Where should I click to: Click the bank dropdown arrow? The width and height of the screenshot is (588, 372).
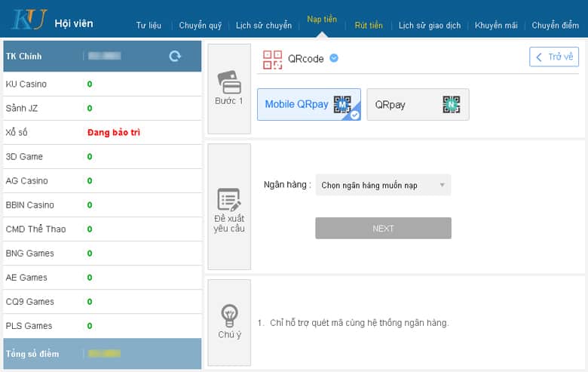[442, 185]
